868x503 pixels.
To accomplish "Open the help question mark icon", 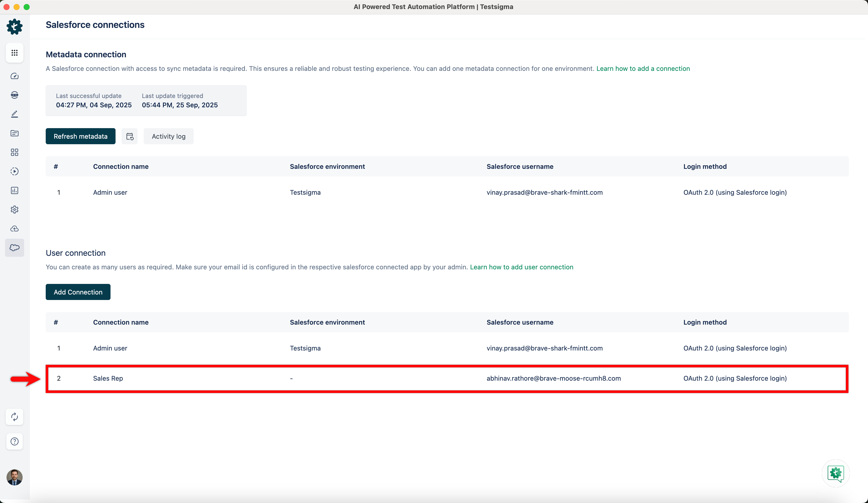I will (x=15, y=441).
